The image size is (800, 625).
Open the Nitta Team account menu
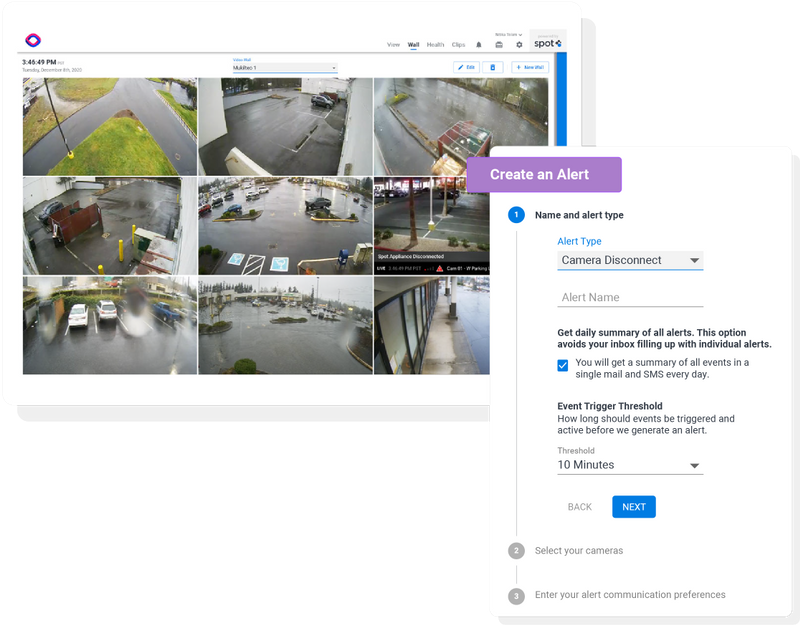pyautogui.click(x=507, y=33)
